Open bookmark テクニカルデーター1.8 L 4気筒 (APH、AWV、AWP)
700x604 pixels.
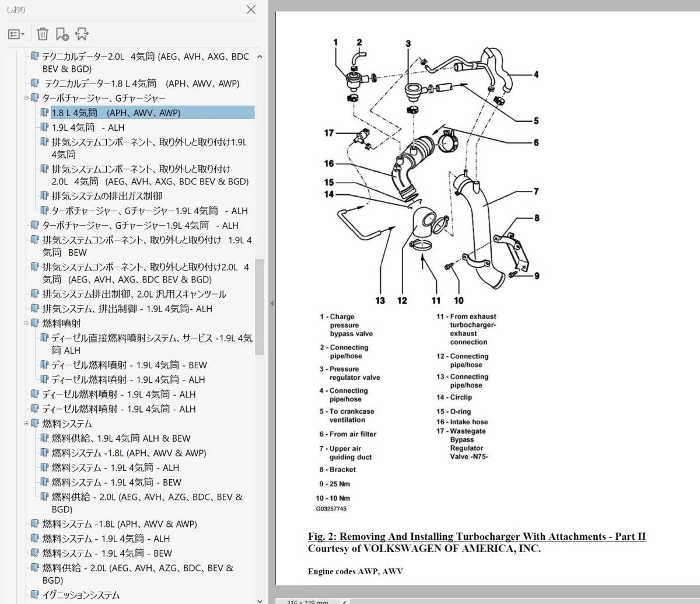(142, 83)
